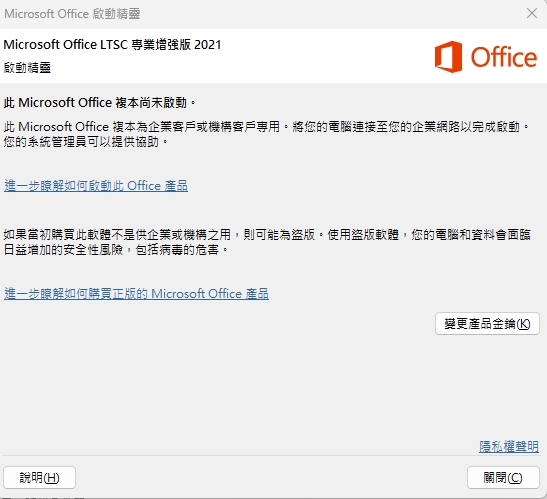Click the 啟動精靈 subtitle under the product name
The width and height of the screenshot is (547, 499).
(x=27, y=67)
